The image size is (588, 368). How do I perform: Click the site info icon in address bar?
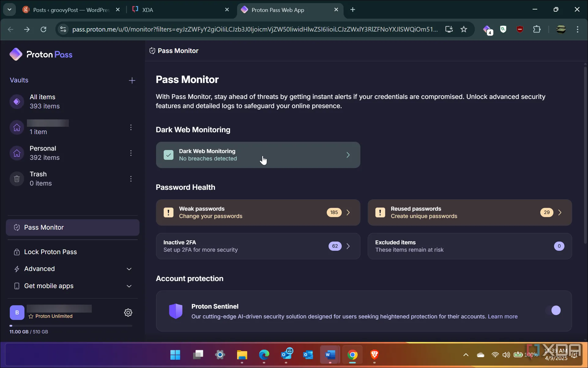63,29
